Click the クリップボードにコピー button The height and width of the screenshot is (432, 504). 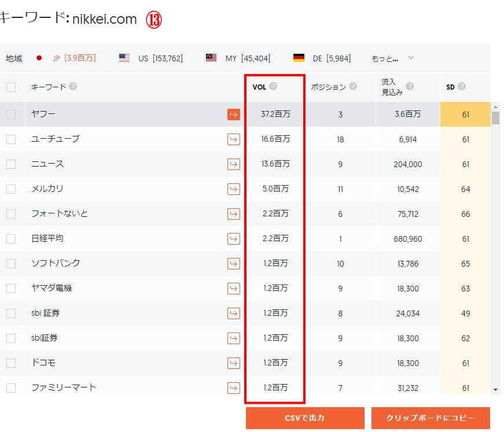(431, 418)
